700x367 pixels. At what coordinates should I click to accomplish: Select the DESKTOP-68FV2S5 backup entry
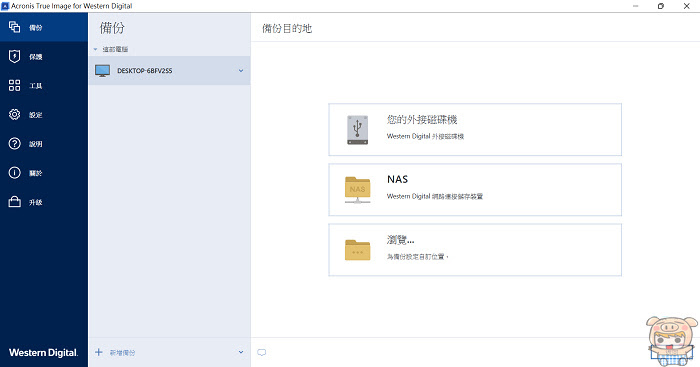(x=169, y=71)
